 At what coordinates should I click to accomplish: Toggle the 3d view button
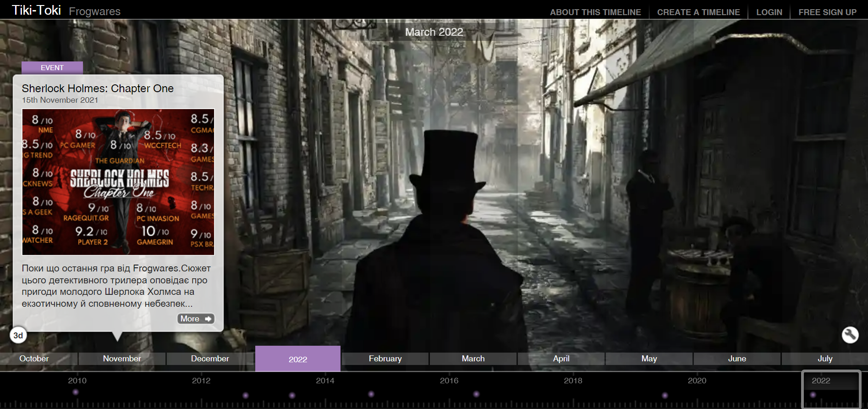click(18, 335)
